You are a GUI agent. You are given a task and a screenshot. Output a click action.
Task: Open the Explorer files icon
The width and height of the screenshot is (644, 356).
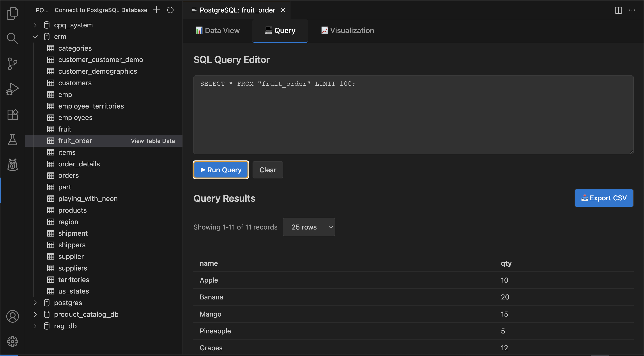point(12,13)
